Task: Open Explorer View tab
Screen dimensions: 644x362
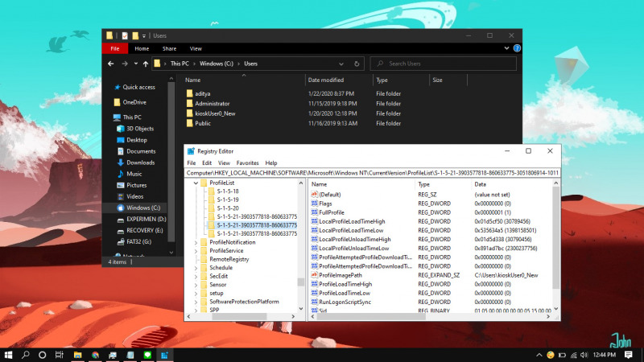Action: point(196,48)
